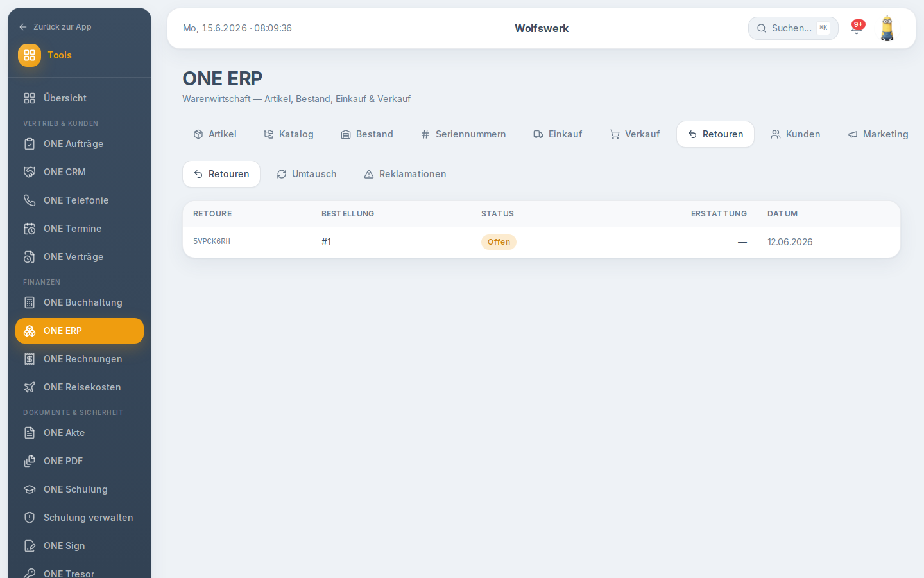Click the magnifier icon in search box
This screenshot has height=578, width=924.
click(762, 28)
